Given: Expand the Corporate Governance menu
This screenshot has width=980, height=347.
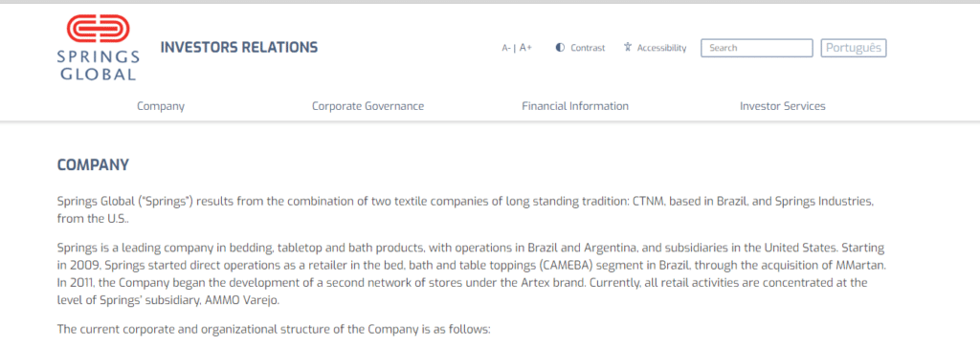Looking at the screenshot, I should pyautogui.click(x=368, y=106).
